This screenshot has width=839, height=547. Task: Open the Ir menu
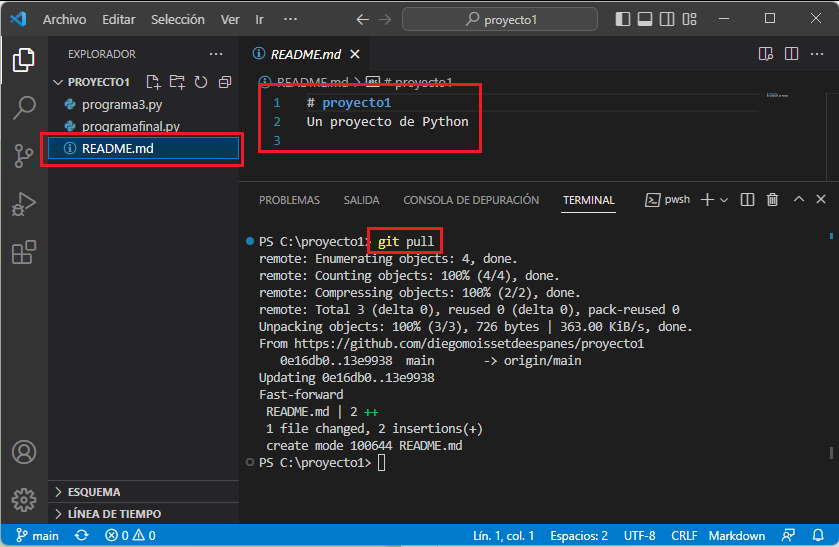click(x=260, y=19)
